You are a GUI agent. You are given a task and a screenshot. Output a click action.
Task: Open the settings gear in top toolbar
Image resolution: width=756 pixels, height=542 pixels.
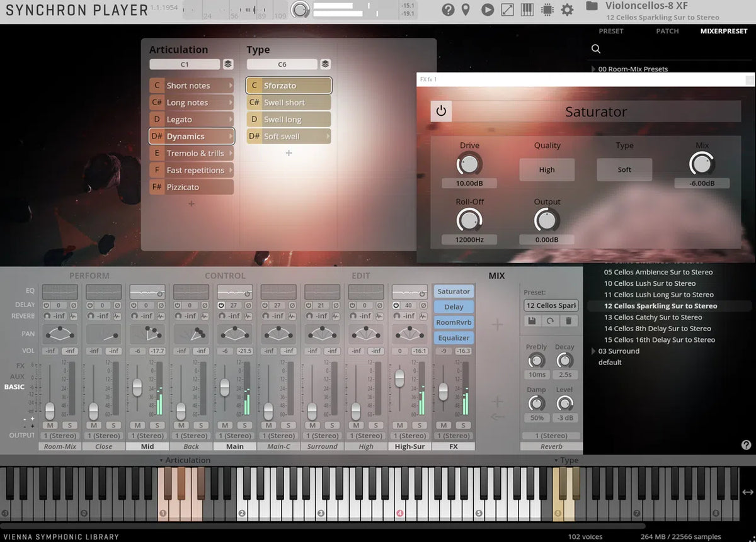tap(567, 9)
